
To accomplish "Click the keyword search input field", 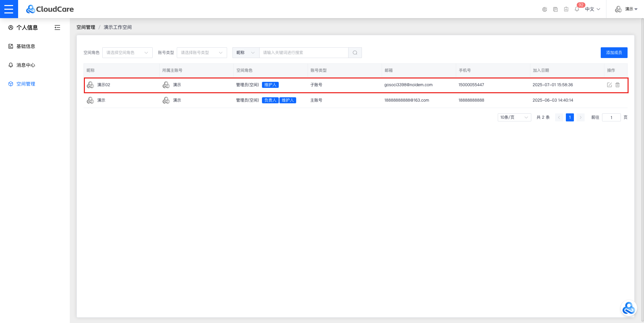I will pos(304,53).
